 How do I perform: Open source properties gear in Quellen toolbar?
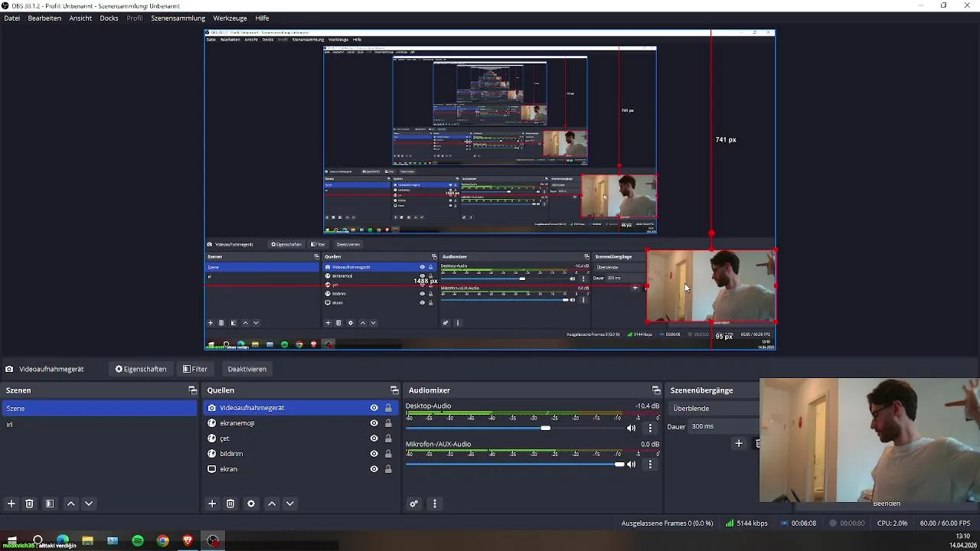tap(251, 504)
